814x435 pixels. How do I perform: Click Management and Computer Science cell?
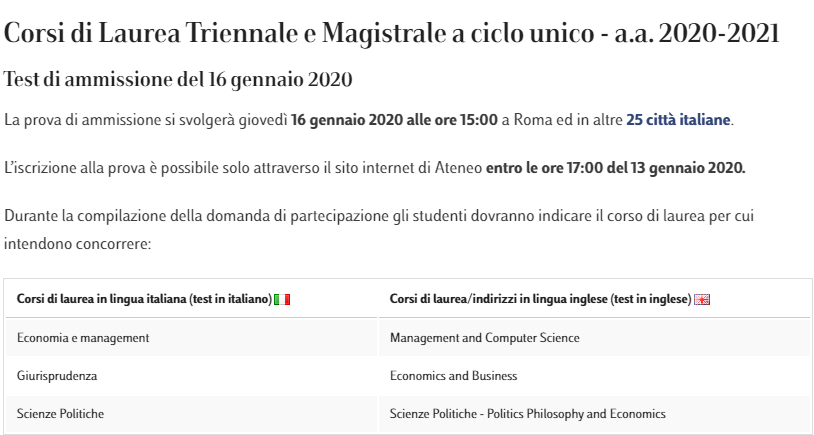[x=594, y=337]
